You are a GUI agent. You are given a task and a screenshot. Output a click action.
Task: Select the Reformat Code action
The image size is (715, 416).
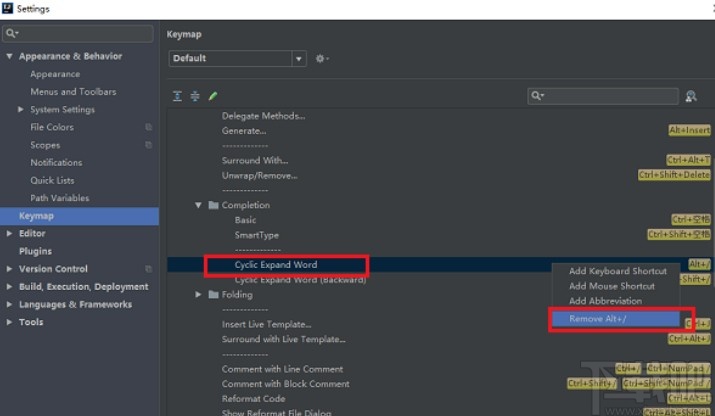(x=254, y=399)
